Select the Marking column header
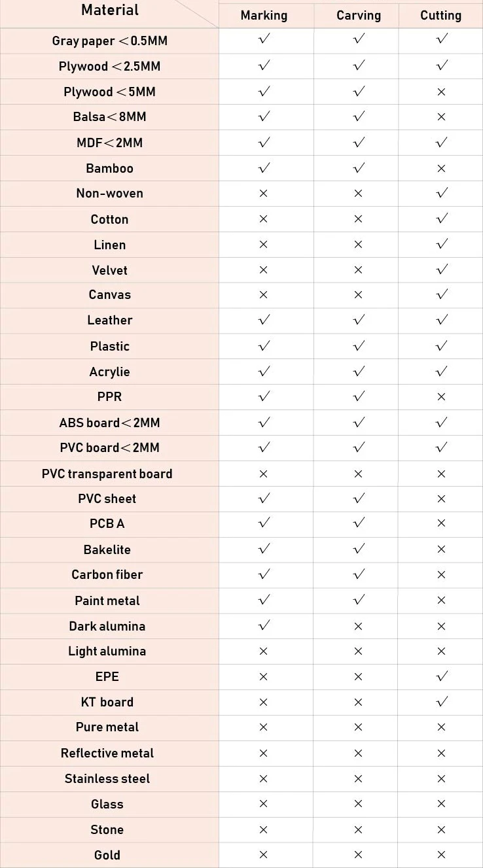The height and width of the screenshot is (868, 483). pyautogui.click(x=264, y=16)
